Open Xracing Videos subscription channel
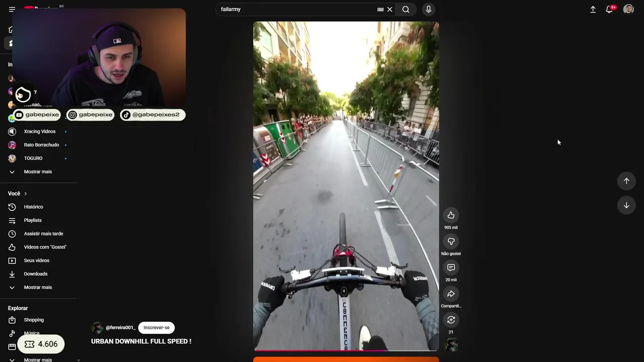This screenshot has width=644, height=362. coord(40,131)
